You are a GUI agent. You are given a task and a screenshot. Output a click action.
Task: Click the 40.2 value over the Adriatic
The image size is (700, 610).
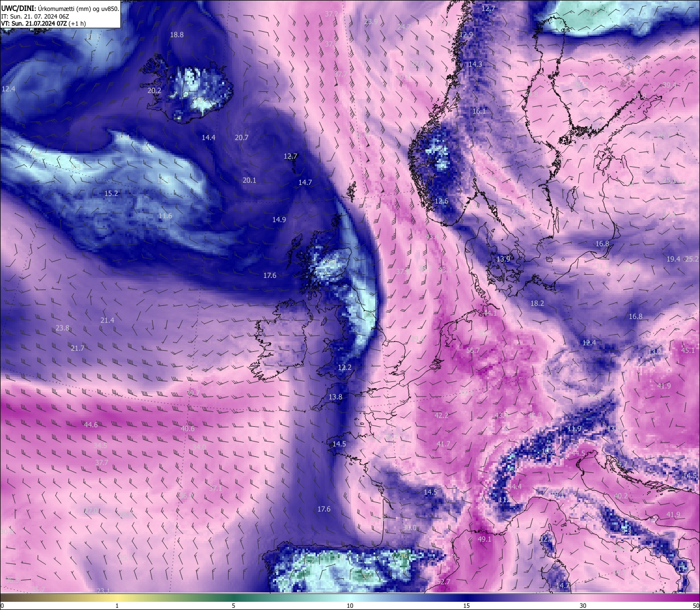click(x=621, y=496)
